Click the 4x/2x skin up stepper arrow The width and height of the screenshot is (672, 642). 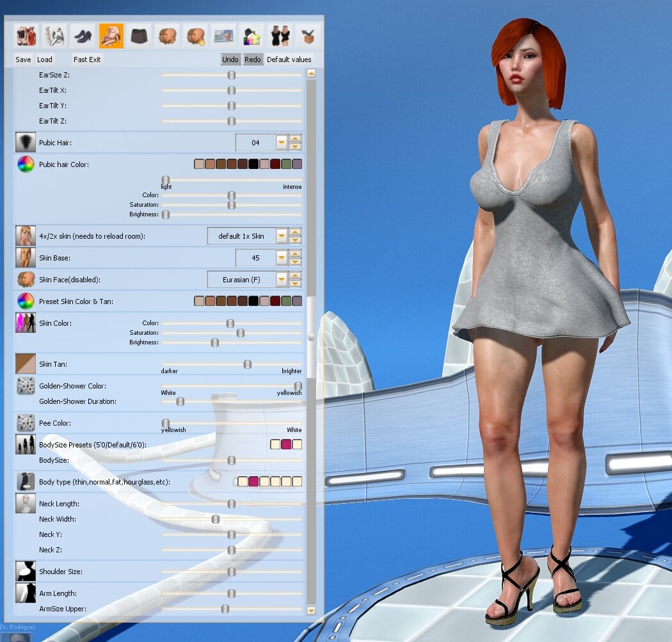pyautogui.click(x=295, y=232)
